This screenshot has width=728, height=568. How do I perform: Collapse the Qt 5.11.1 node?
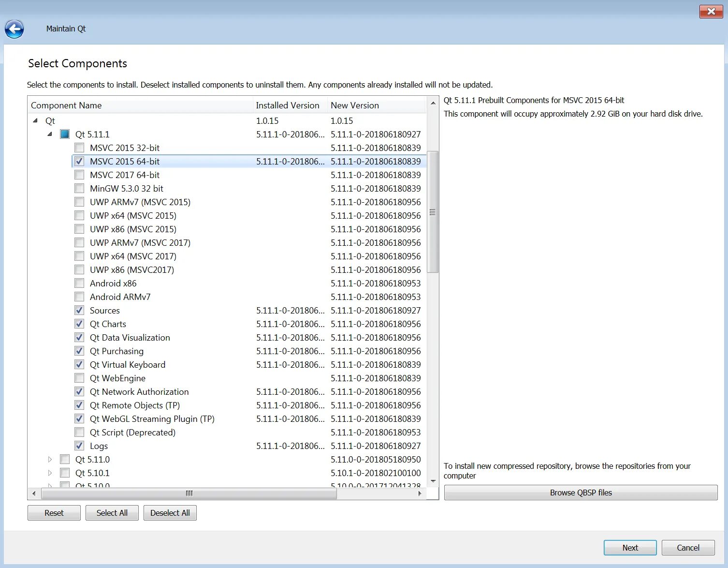50,134
